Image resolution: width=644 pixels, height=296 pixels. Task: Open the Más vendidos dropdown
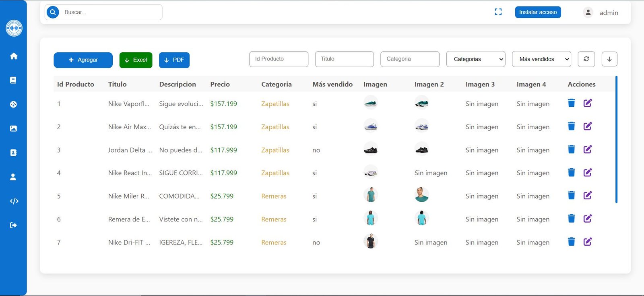(x=541, y=59)
